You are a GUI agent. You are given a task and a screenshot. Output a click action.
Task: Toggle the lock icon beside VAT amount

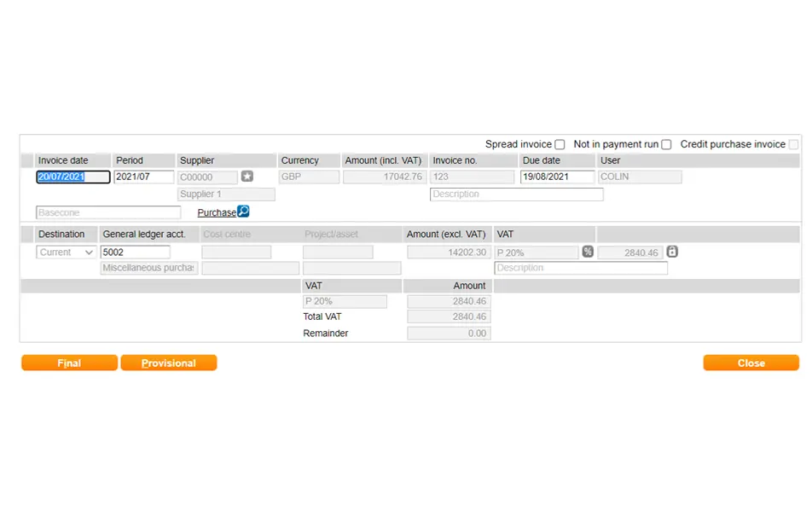[672, 251]
